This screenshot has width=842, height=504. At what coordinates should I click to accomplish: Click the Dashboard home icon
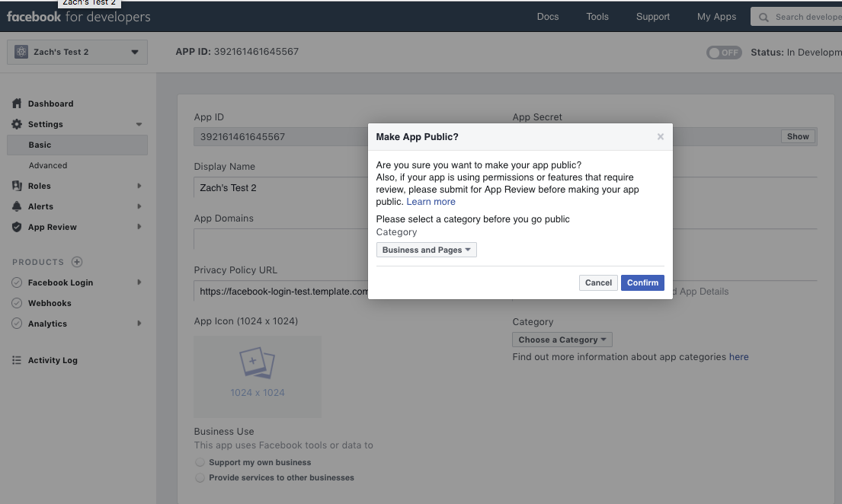click(18, 103)
